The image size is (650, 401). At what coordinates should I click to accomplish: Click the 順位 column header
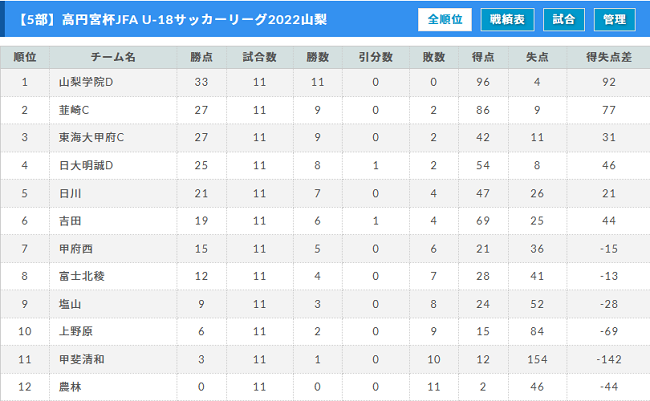25,57
